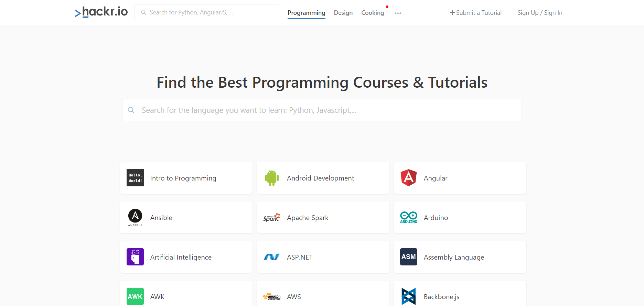Select the Programming tab
The image size is (644, 306).
click(306, 13)
